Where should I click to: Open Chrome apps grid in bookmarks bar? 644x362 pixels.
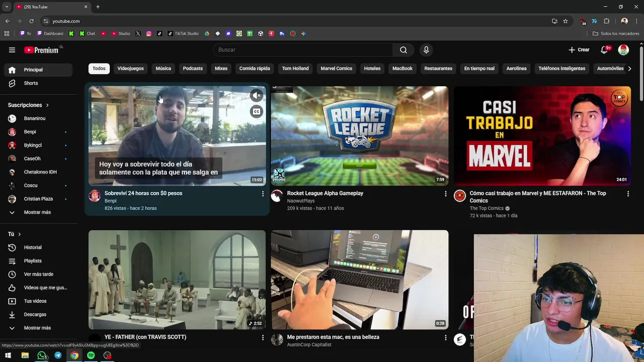(x=7, y=34)
